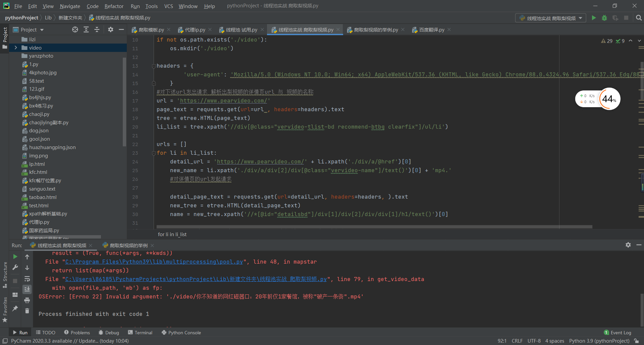Open run configuration dropdown
The width and height of the screenshot is (644, 345).
pos(550,18)
